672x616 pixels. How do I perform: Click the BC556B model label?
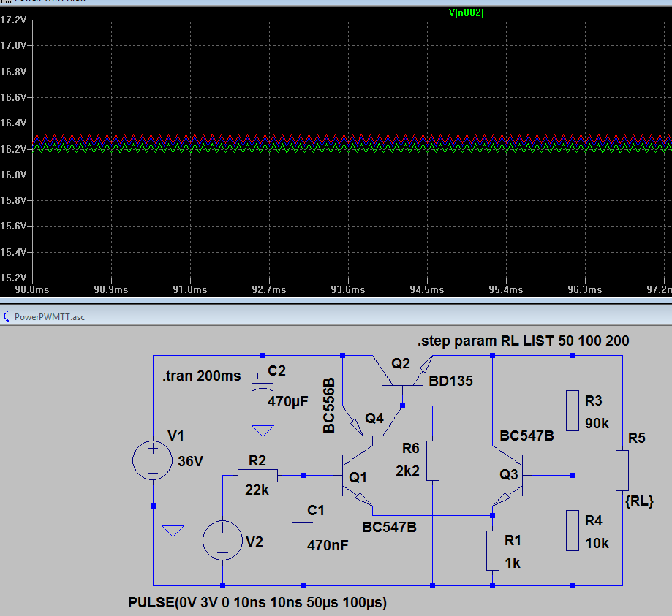click(329, 406)
